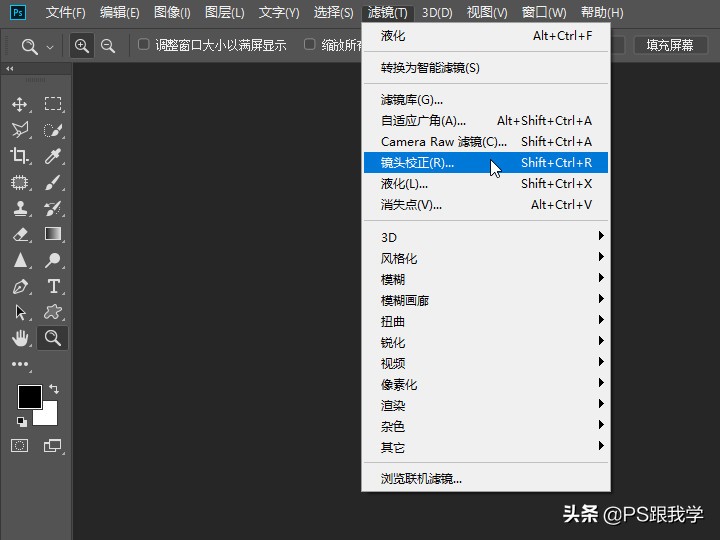
Task: Select the Horizontal Type tool
Action: tap(53, 287)
